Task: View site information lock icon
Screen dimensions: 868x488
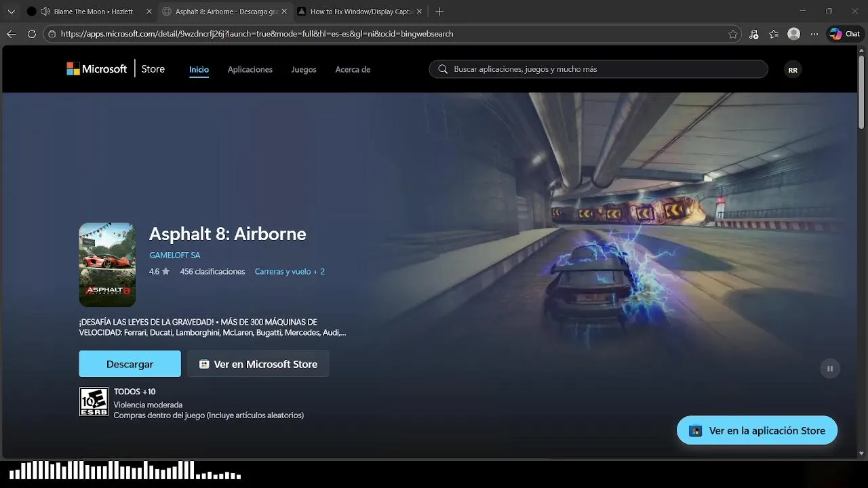Action: 52,34
